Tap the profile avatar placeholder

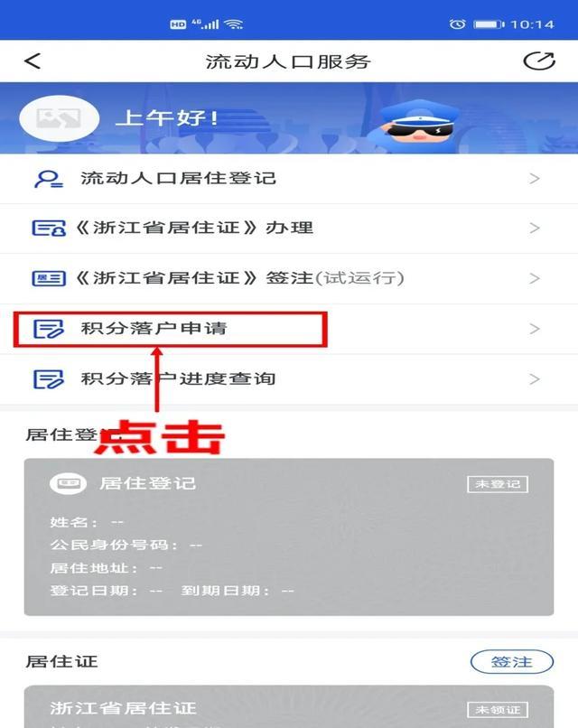coord(60,118)
